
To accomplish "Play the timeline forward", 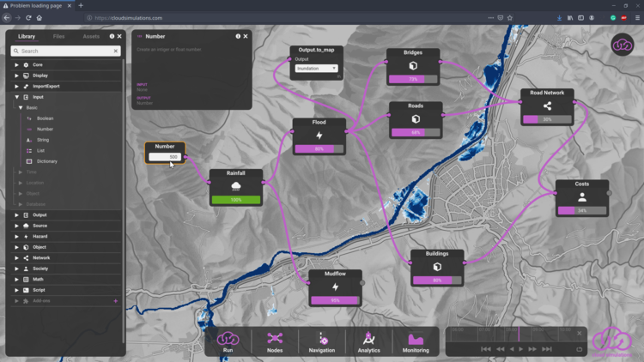I will 521,349.
